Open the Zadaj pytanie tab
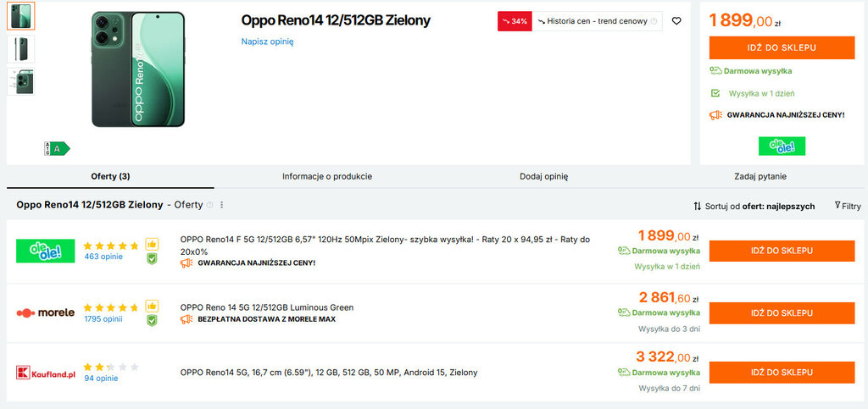The image size is (868, 409). click(760, 176)
